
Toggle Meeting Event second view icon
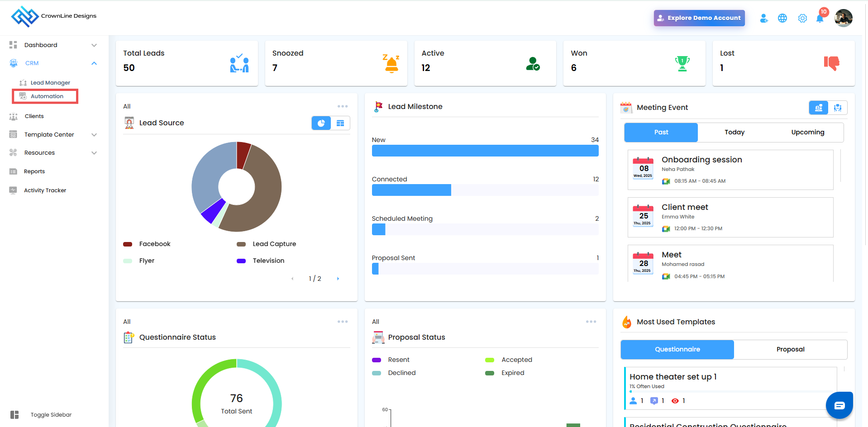click(837, 108)
